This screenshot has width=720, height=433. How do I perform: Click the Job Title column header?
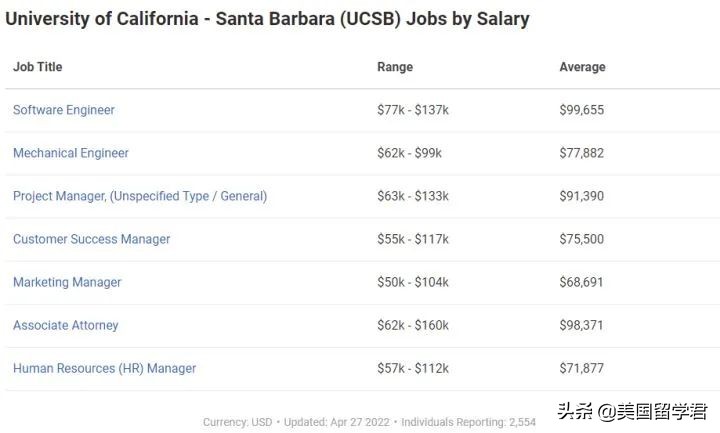pos(38,67)
